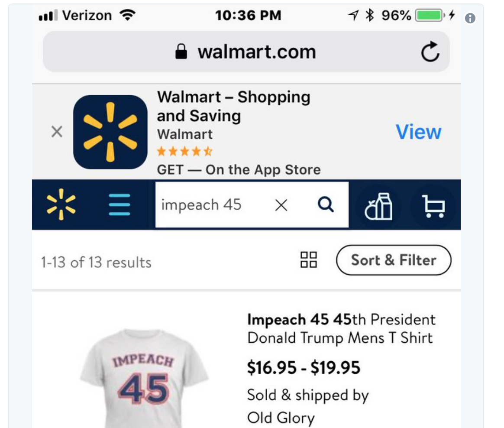
Task: View the shopping cart
Action: tap(433, 206)
